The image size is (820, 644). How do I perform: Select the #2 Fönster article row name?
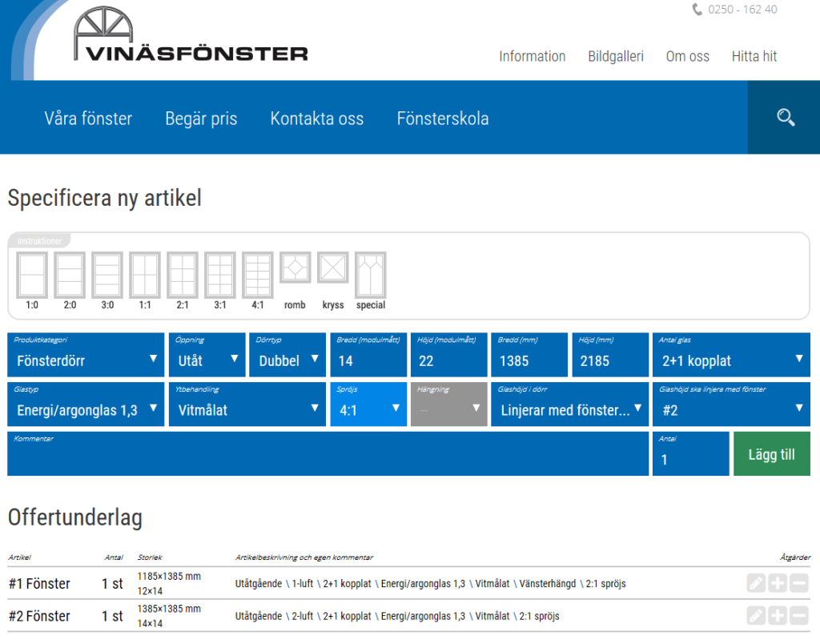(39, 616)
